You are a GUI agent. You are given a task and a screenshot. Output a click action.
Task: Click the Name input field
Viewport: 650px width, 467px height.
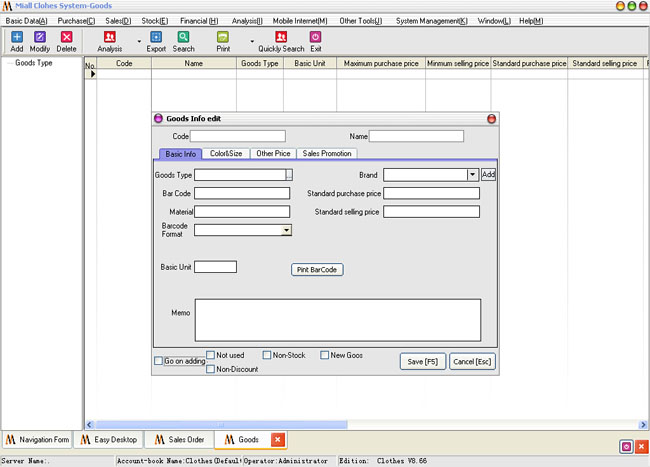(x=416, y=136)
